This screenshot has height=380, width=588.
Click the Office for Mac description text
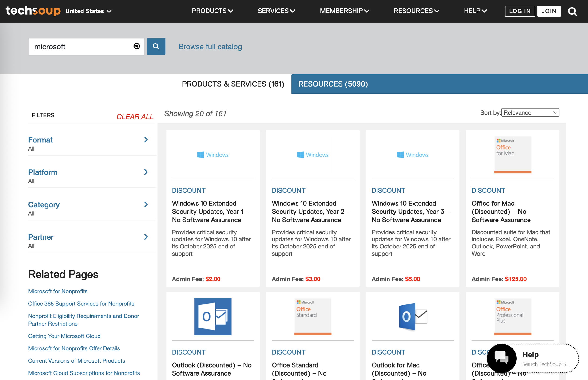511,243
